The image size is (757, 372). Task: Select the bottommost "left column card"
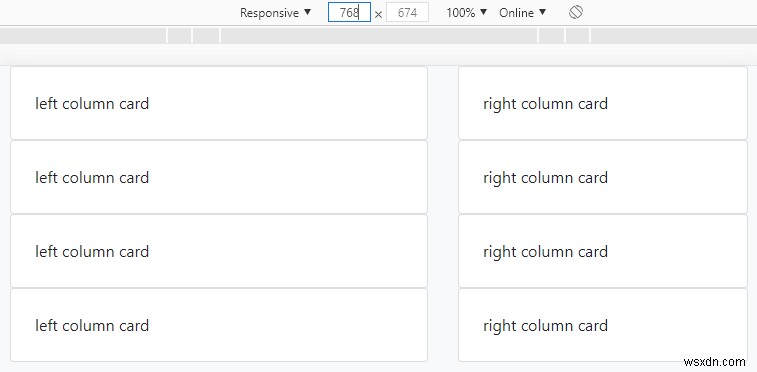pyautogui.click(x=219, y=325)
